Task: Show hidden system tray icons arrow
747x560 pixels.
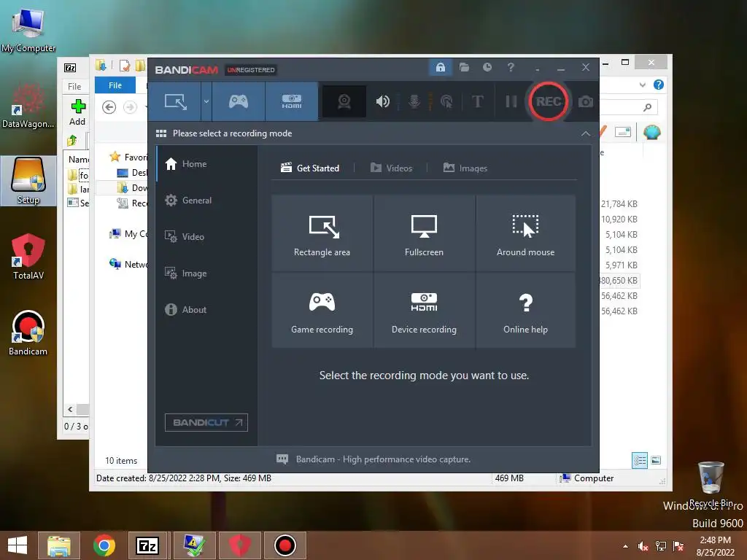Action: (625, 546)
